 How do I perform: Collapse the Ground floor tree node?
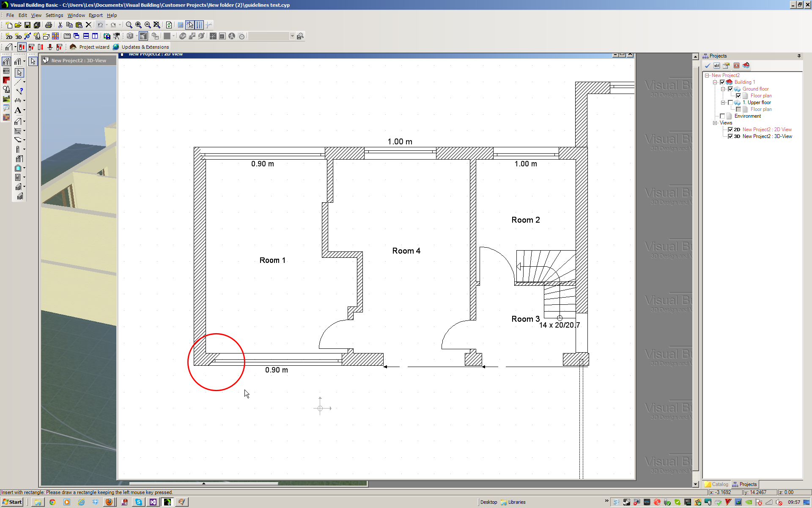723,89
